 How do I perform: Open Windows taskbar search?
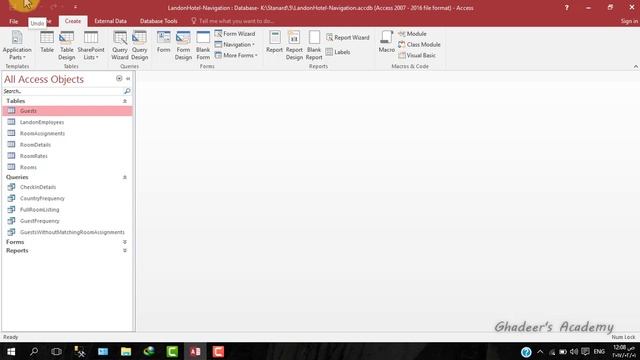pyautogui.click(x=34, y=351)
